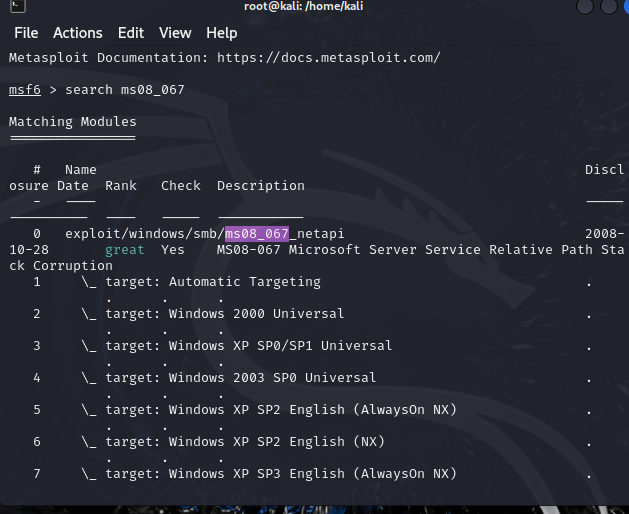This screenshot has width=629, height=514.
Task: Click the 'Matching Modules' heading
Action: coord(72,122)
